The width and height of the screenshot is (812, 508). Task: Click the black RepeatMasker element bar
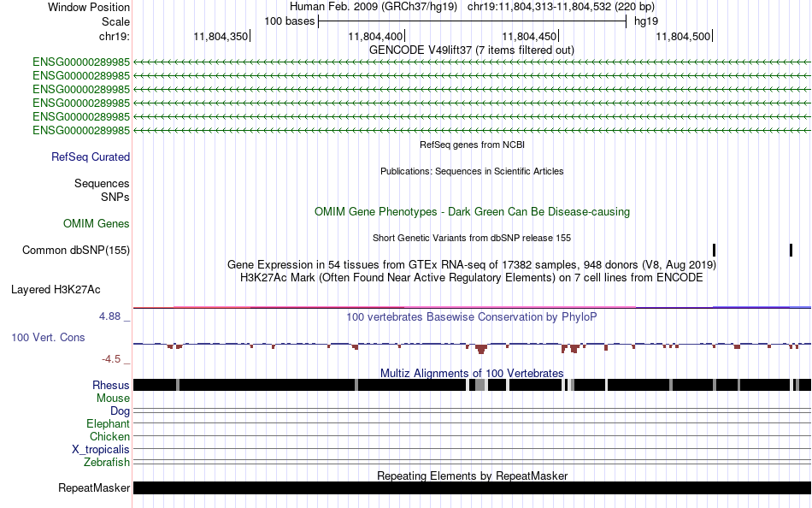point(472,487)
